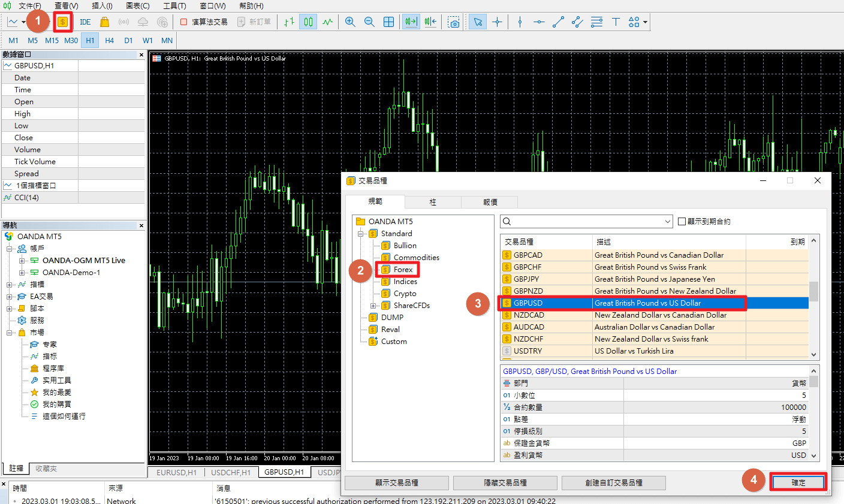Viewport: 844px width, 504px height.
Task: Open the 圖表(C) menu
Action: point(138,5)
